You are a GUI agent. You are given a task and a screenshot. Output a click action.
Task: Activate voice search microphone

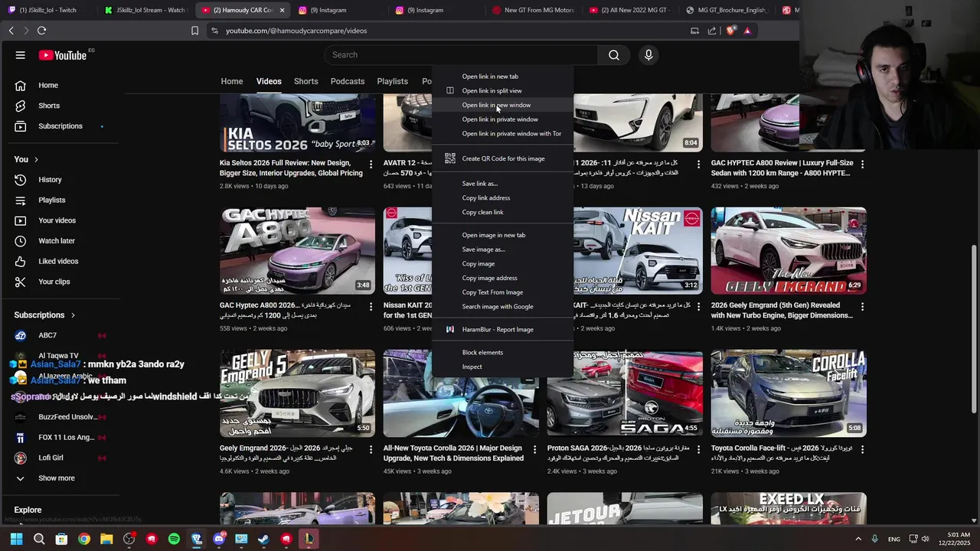648,55
